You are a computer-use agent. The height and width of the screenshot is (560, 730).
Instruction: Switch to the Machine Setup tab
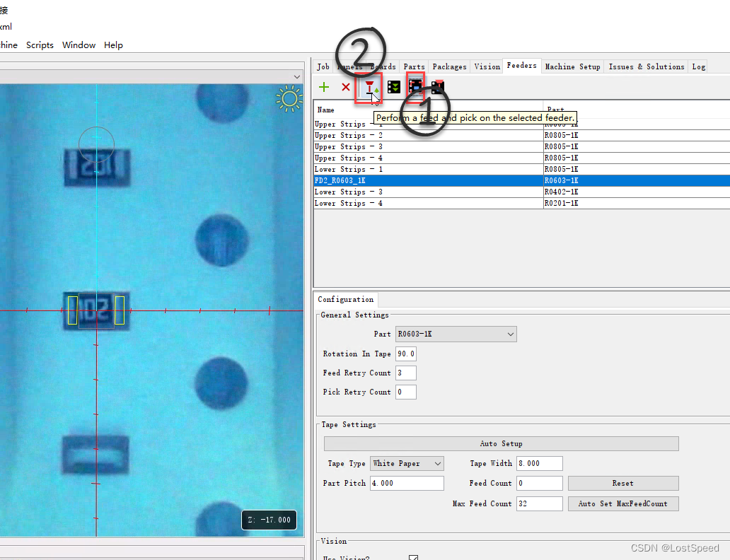click(573, 66)
